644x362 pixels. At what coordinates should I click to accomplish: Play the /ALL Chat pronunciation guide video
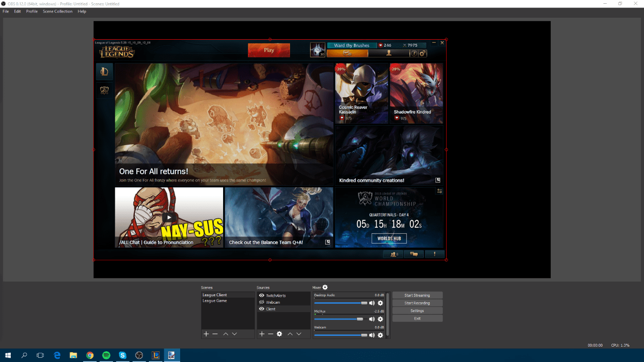click(169, 217)
